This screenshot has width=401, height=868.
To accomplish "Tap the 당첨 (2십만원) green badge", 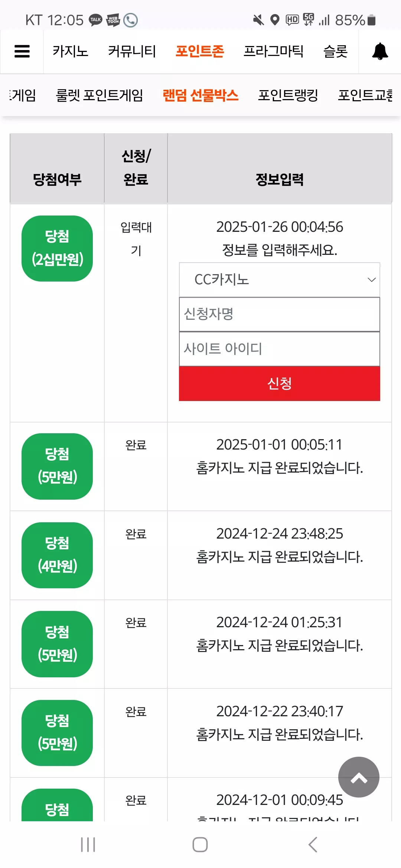I will [x=57, y=248].
